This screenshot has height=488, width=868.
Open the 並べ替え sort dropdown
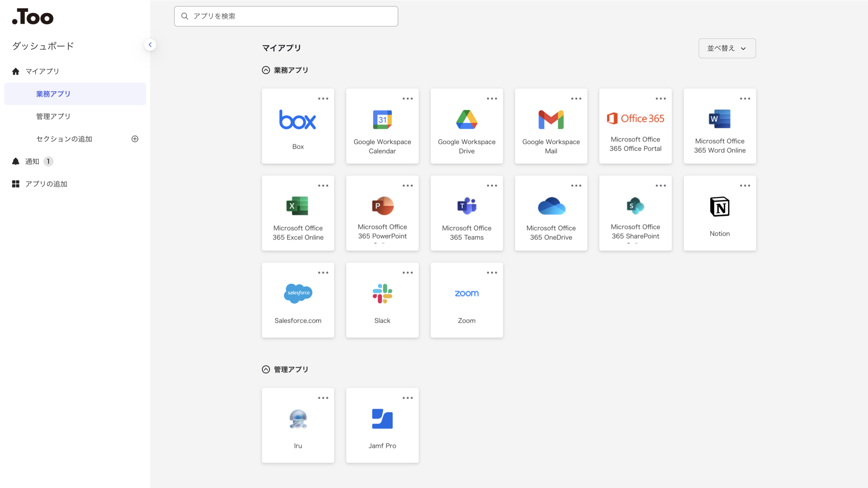pyautogui.click(x=726, y=48)
